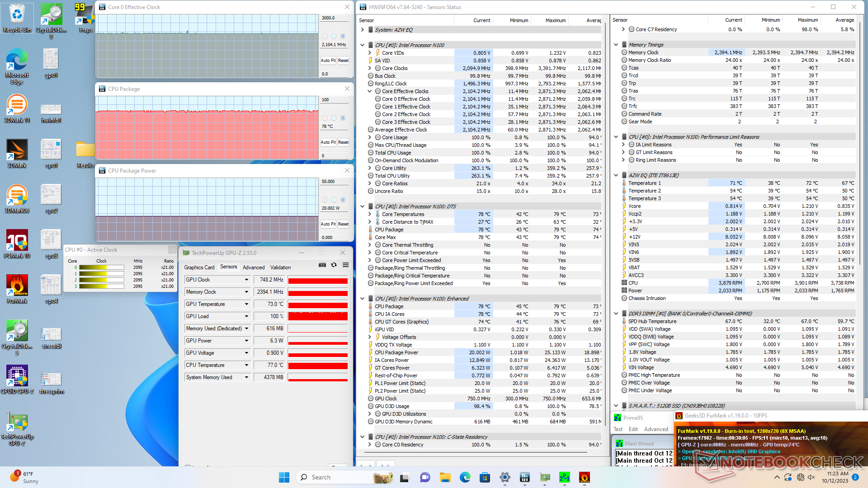The width and height of the screenshot is (868, 488).
Task: Switch to GPU-Z Graphics Card tab
Action: [199, 267]
